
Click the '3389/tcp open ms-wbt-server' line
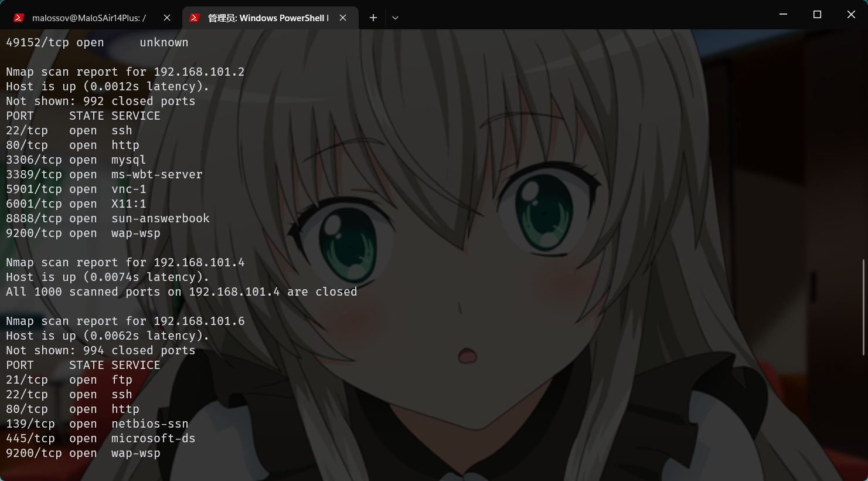pyautogui.click(x=104, y=174)
